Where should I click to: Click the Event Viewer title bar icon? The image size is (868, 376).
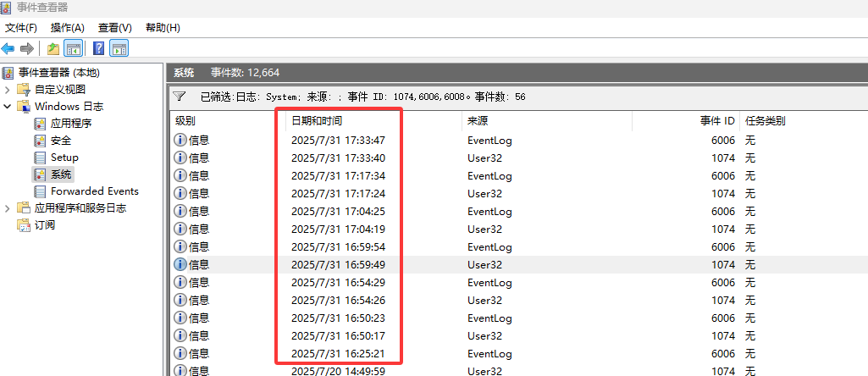click(7, 8)
